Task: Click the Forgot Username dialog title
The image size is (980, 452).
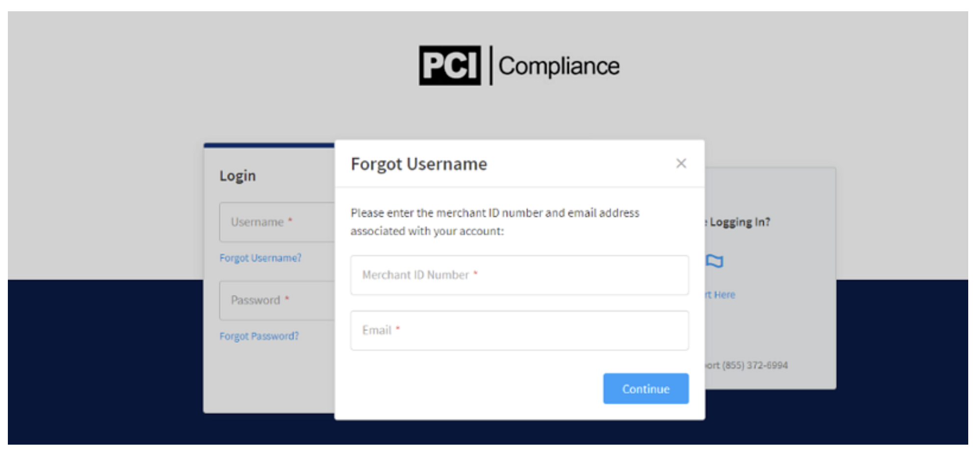Action: pyautogui.click(x=418, y=164)
